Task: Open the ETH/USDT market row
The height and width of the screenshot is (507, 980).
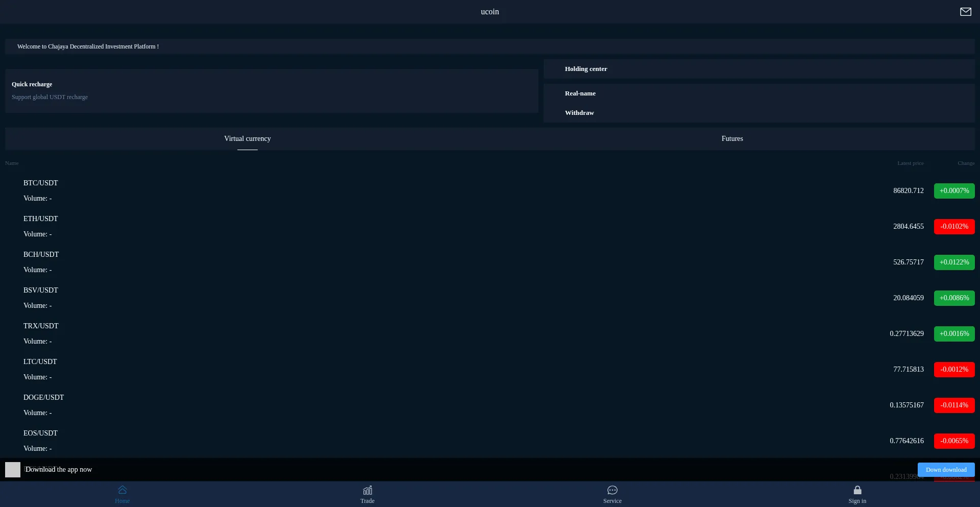Action: click(x=41, y=219)
